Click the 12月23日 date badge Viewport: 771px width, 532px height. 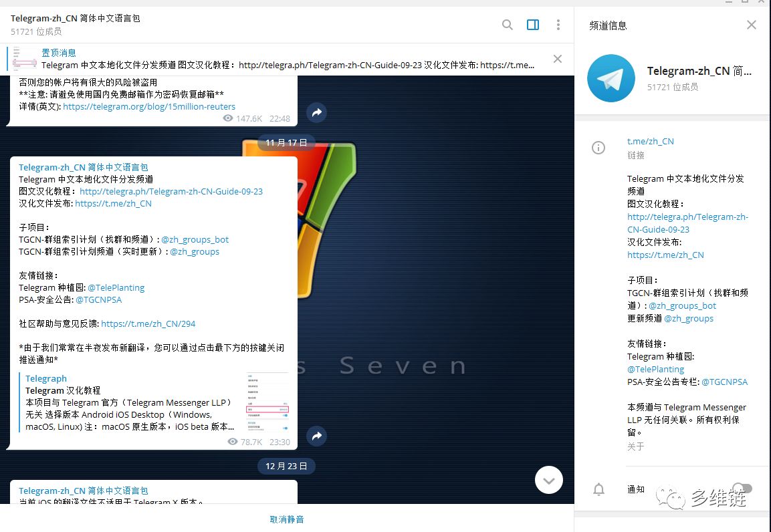click(x=286, y=467)
